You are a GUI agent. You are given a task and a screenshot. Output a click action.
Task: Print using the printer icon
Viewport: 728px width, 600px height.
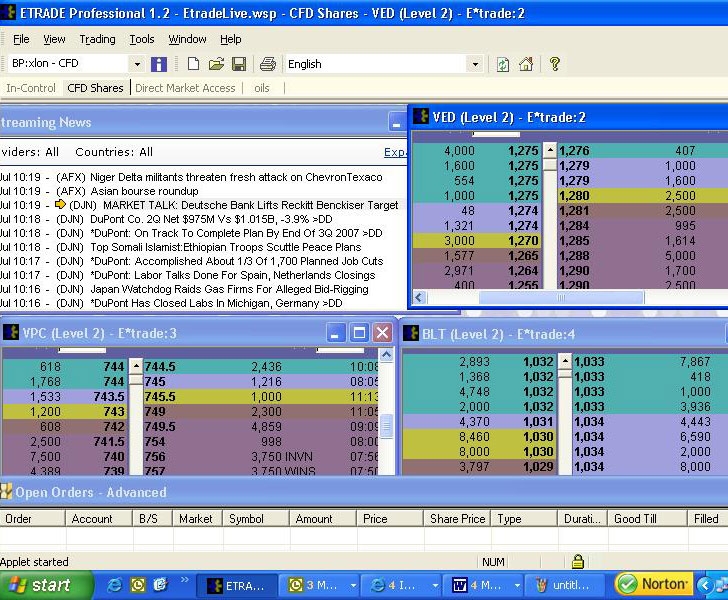point(268,64)
